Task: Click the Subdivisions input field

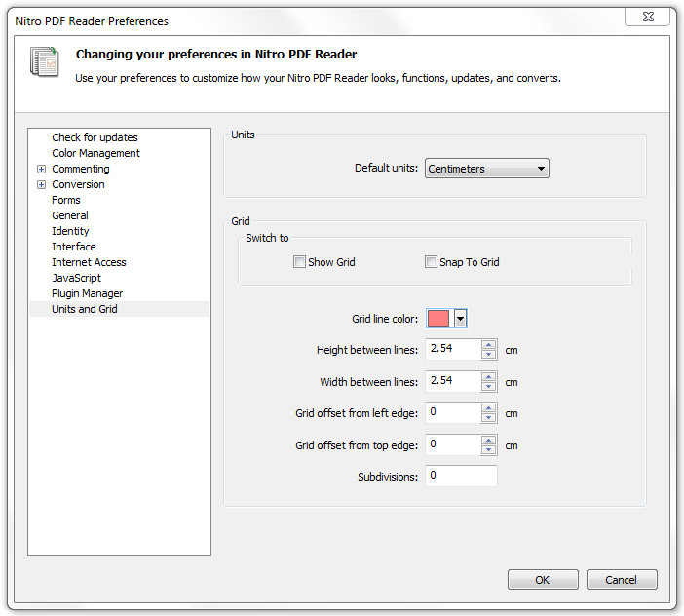Action: [461, 476]
